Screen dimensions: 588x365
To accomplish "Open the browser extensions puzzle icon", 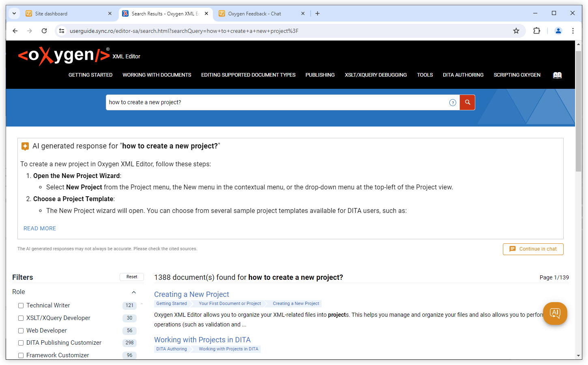I will [536, 31].
